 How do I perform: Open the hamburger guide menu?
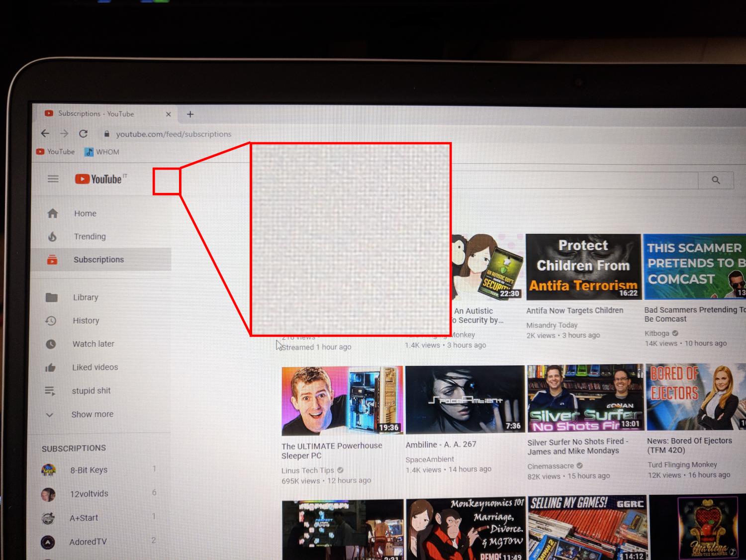[53, 179]
